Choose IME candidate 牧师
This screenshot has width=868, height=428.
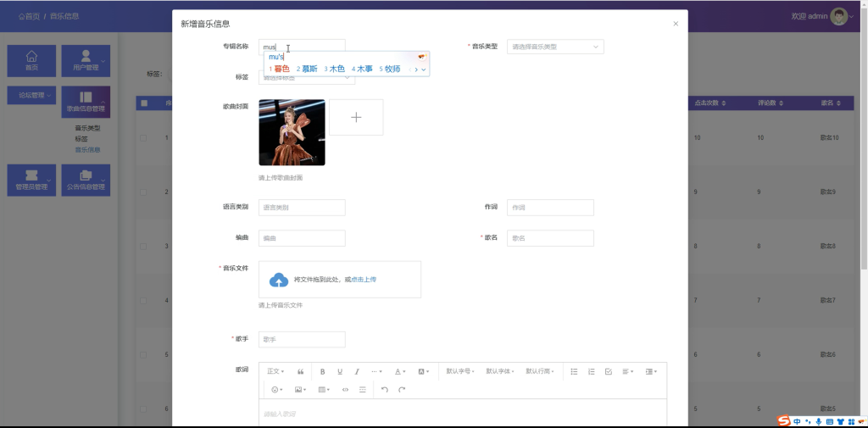(390, 69)
